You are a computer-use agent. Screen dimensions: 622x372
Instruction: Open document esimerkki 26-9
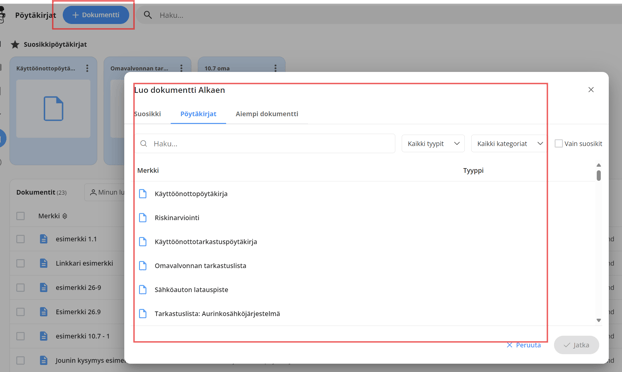pos(78,288)
